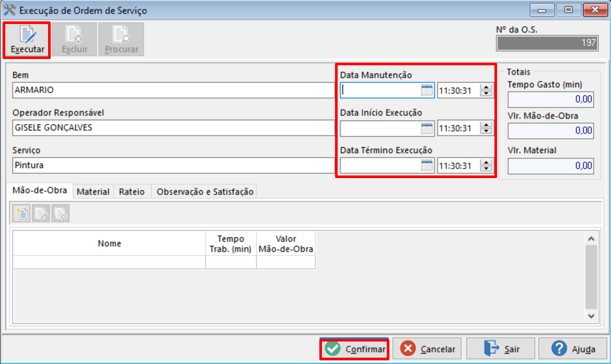Increase Data Início Execução time up arrow
This screenshot has height=364, width=611.
pyautogui.click(x=486, y=125)
